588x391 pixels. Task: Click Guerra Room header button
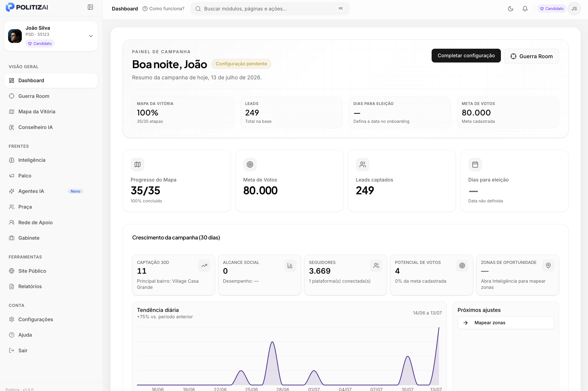point(531,56)
